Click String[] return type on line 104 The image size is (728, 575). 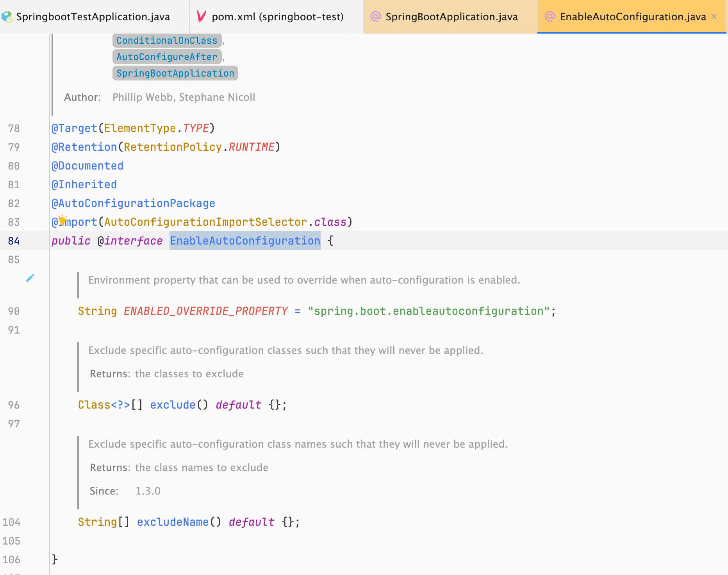(x=104, y=522)
